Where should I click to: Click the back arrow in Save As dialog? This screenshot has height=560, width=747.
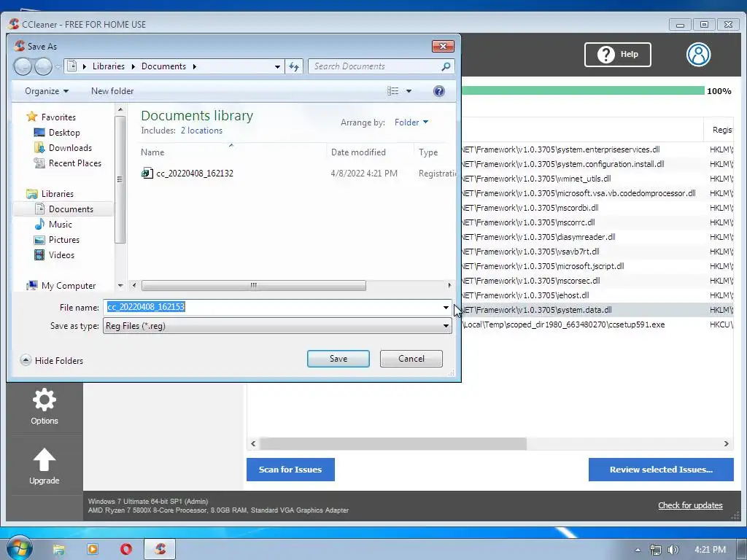click(x=23, y=66)
